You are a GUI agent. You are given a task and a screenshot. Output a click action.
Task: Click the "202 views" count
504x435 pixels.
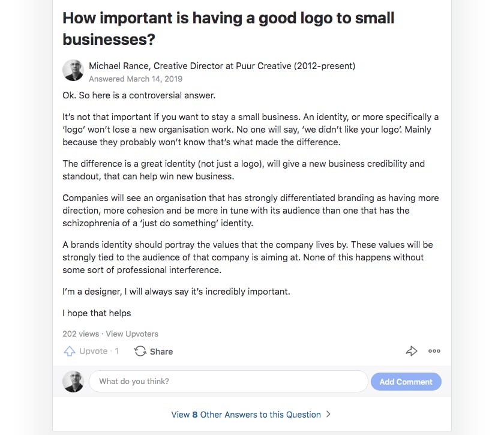tap(80, 334)
